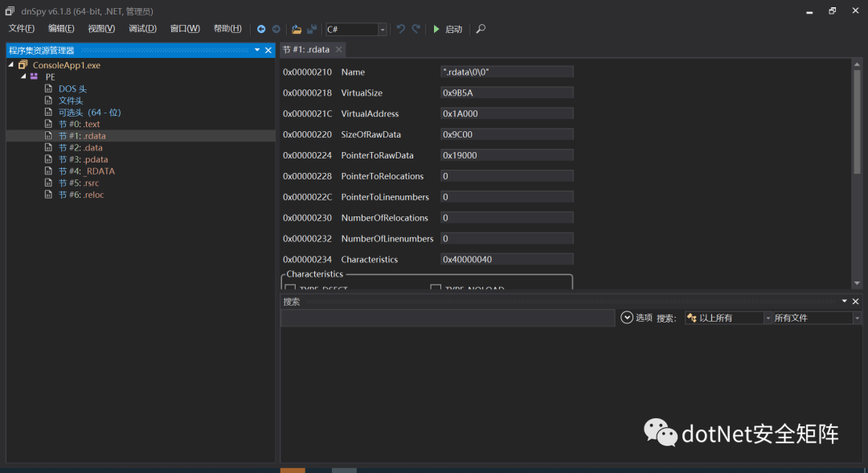This screenshot has width=868, height=473.
Task: Click the undo icon in toolbar
Action: tap(400, 29)
